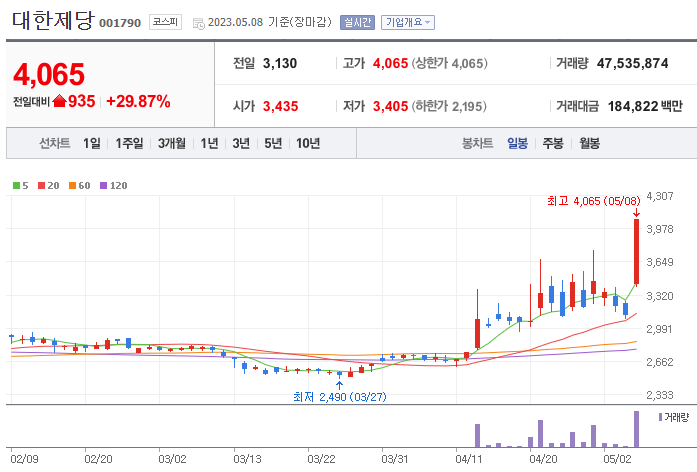
Task: Select the 3개월 line chart tab
Action: coord(172,143)
